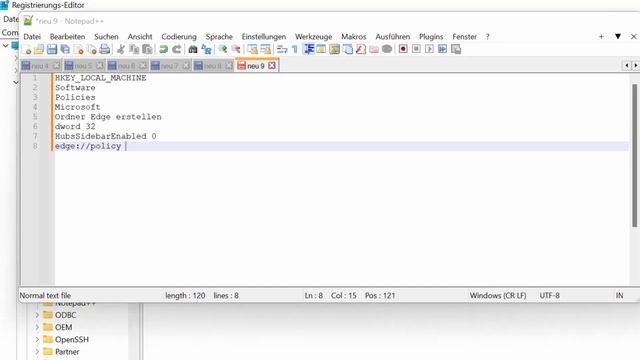This screenshot has height=360, width=640.
Task: Start macro recording with red dot
Action: (403, 49)
